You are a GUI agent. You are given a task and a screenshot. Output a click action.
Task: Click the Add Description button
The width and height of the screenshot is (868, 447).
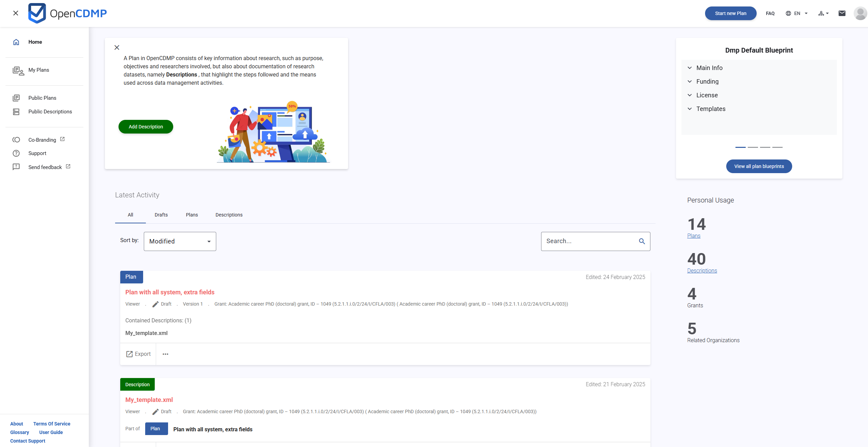146,127
